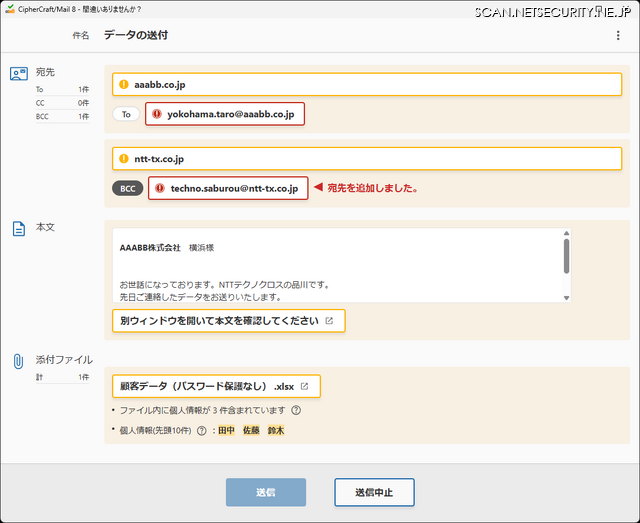Open the three-dot more options menu
This screenshot has height=523, width=640.
coord(618,36)
